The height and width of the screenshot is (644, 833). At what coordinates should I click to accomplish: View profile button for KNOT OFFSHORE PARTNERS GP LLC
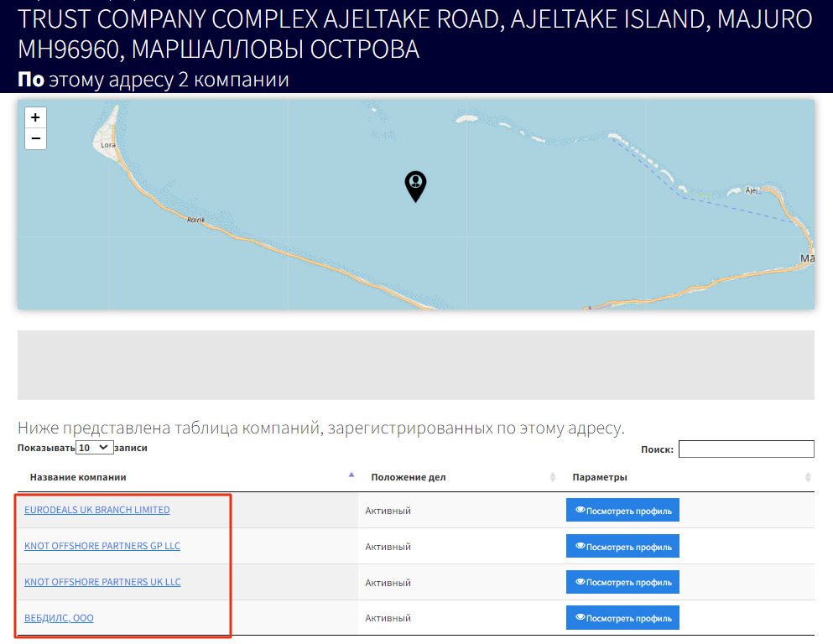tap(622, 547)
